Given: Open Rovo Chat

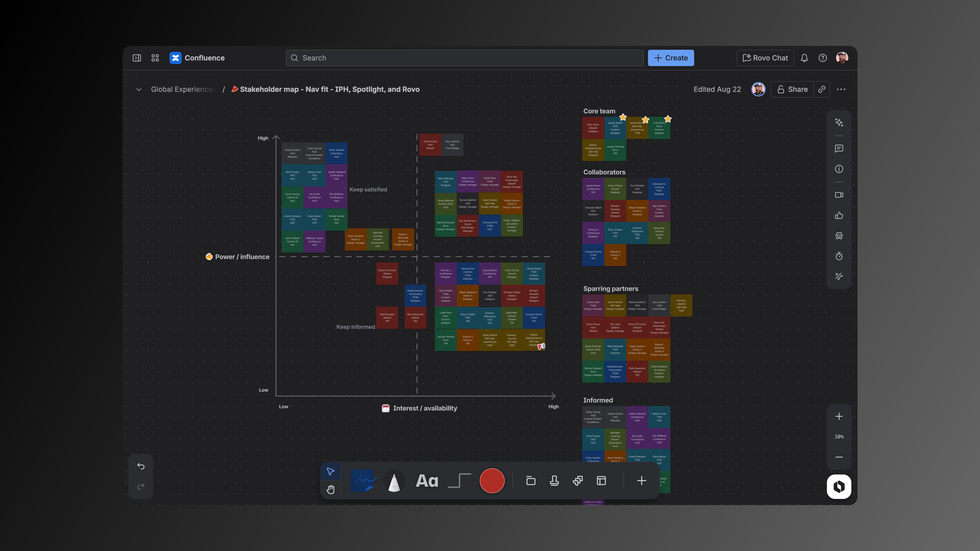Looking at the screenshot, I should pos(765,58).
